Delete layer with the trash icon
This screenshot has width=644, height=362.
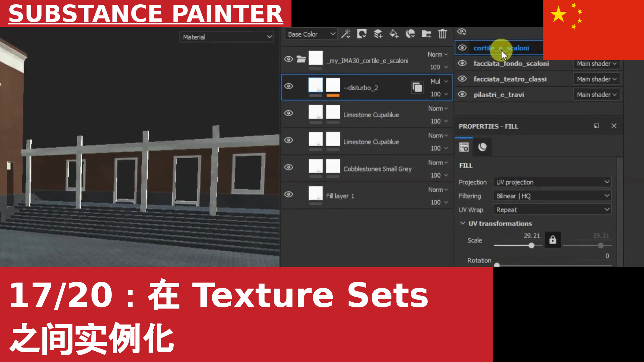point(443,34)
